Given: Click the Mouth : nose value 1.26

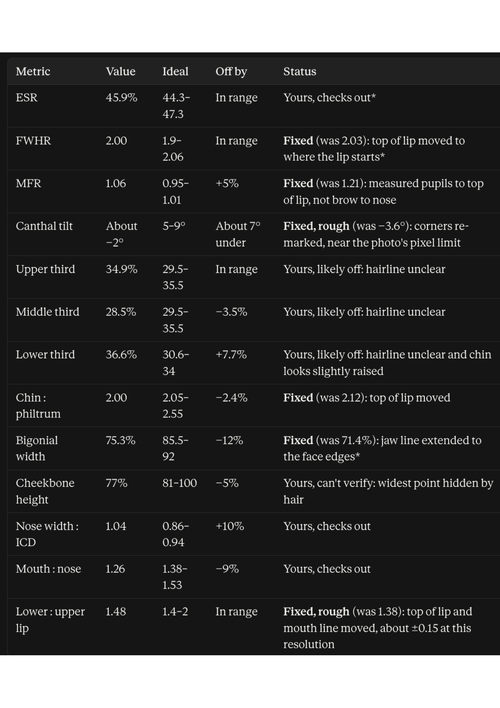Looking at the screenshot, I should tap(115, 568).
